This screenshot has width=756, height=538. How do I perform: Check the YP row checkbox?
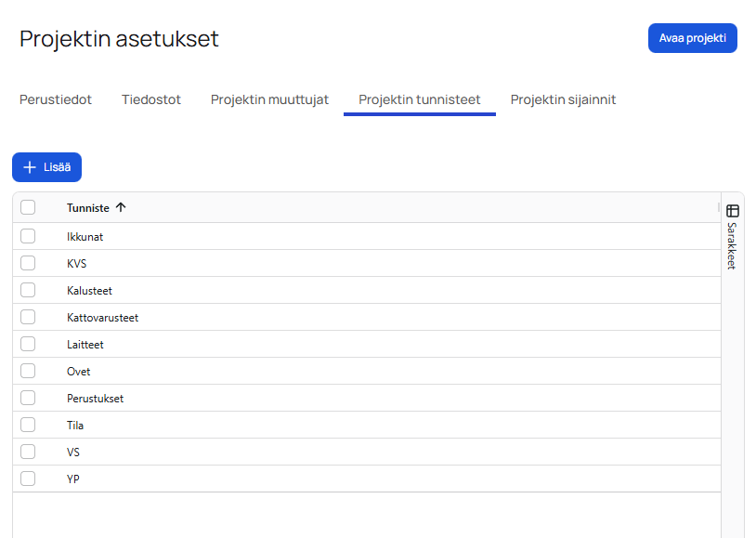click(28, 479)
